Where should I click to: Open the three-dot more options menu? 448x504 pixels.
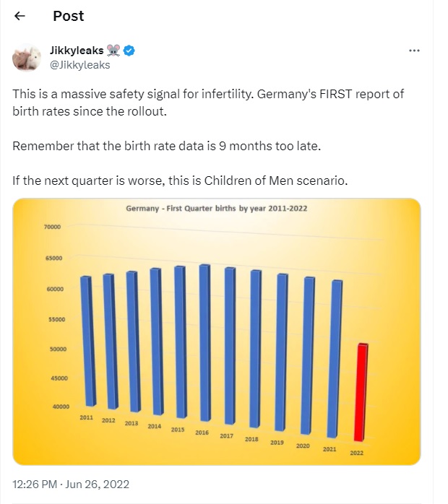coord(414,51)
